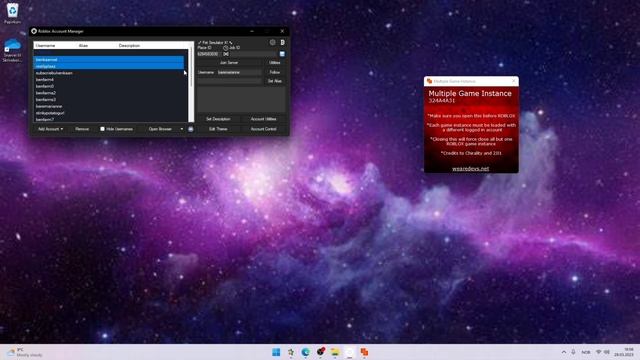Click the volume speaker tray icon
The height and width of the screenshot is (360, 640).
[x=607, y=352]
